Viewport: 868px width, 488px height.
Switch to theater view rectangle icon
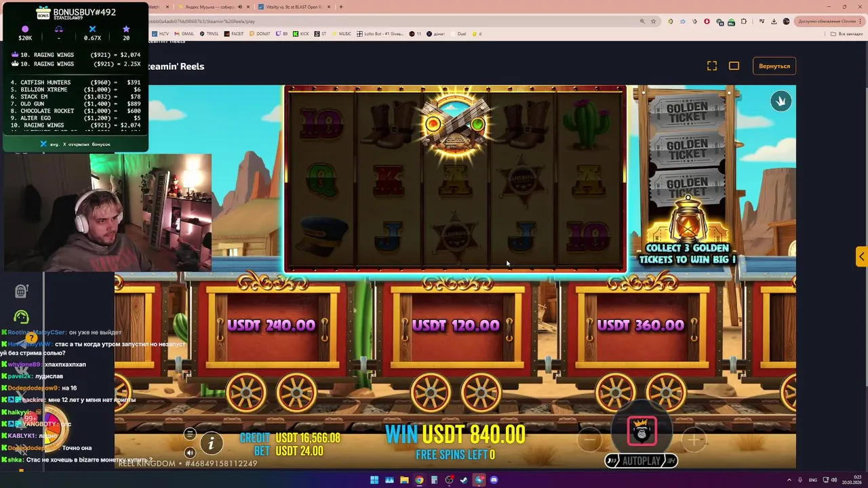coord(734,66)
